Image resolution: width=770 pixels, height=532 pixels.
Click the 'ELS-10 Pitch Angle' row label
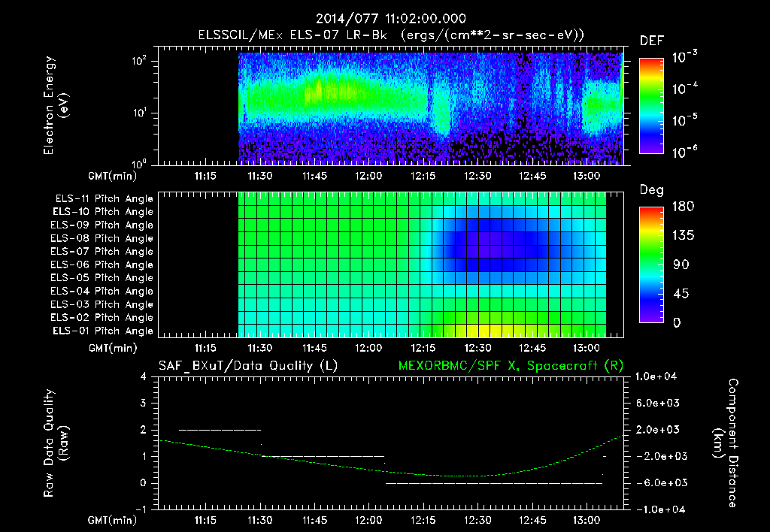coord(102,212)
